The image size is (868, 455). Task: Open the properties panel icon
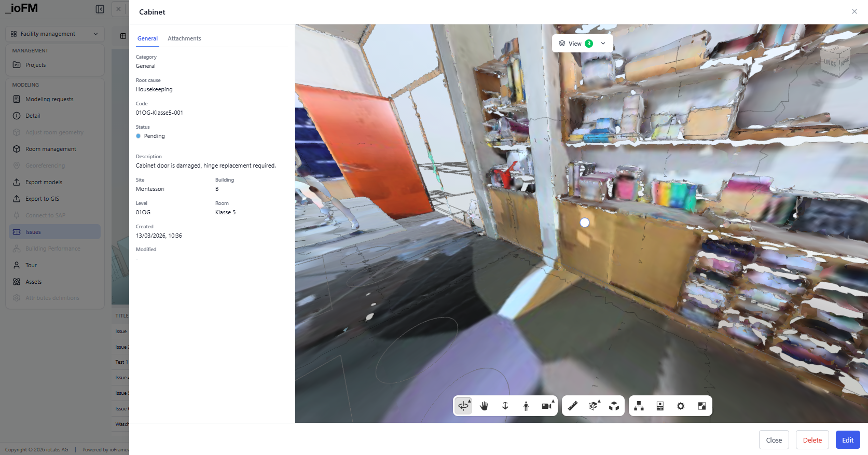click(660, 406)
